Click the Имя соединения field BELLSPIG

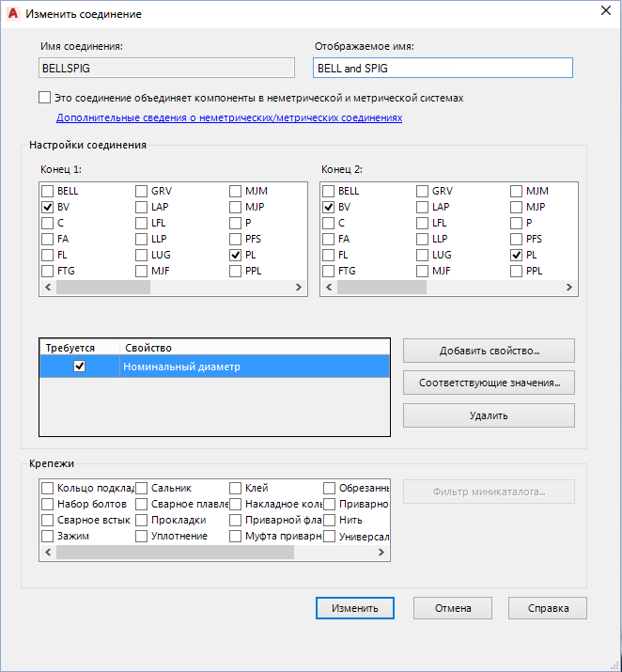pyautogui.click(x=166, y=68)
